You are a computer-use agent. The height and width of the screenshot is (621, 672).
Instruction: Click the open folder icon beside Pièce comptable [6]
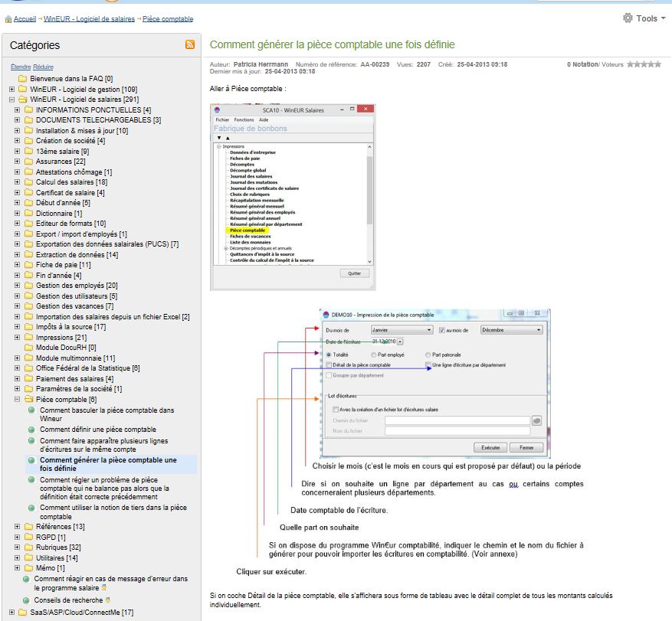coord(28,399)
